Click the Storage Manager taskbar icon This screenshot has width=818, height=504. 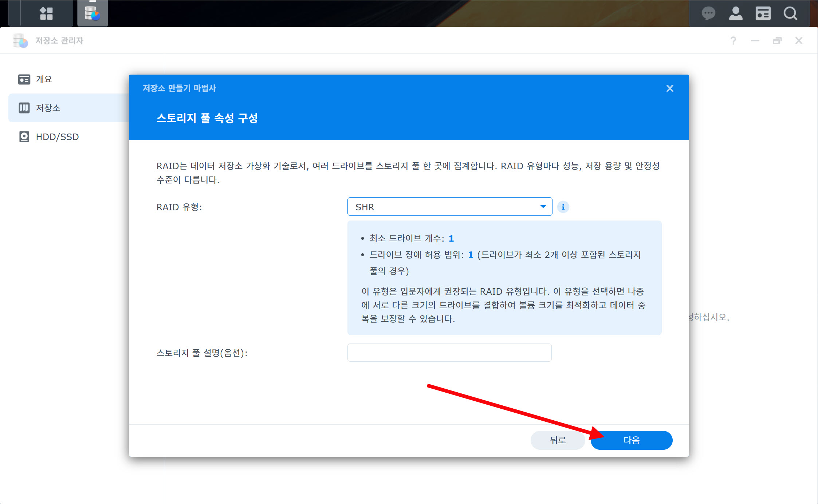93,13
